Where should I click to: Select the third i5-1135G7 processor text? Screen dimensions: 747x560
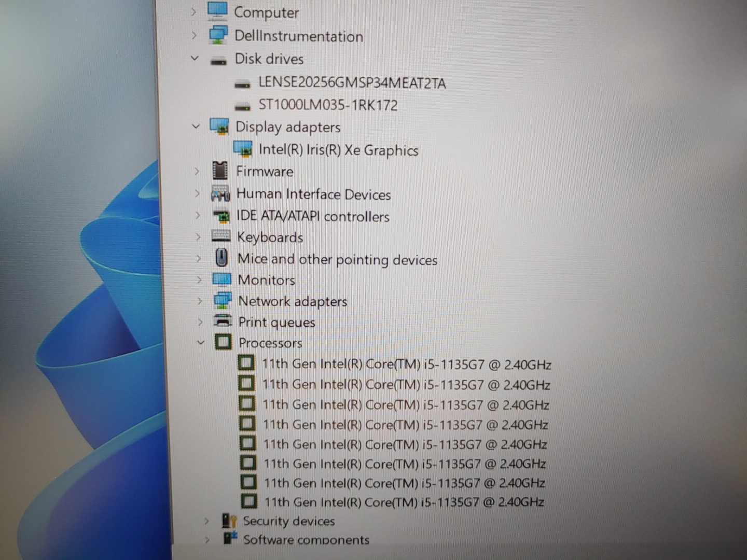pos(406,404)
